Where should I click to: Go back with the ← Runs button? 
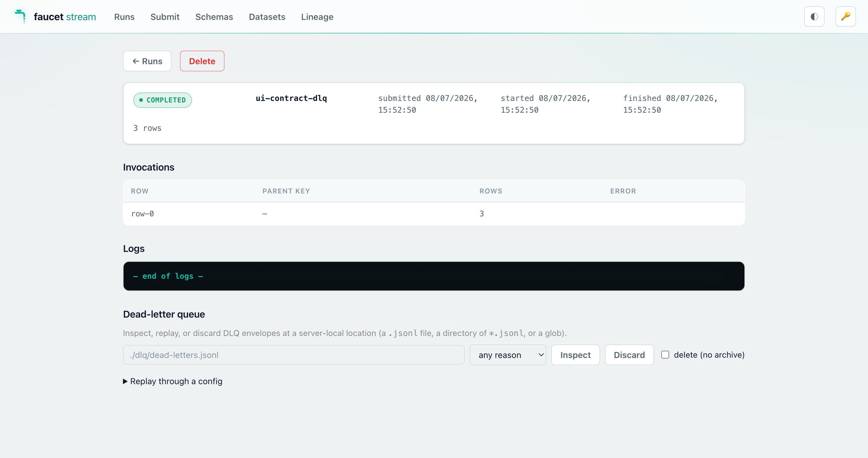(x=147, y=61)
